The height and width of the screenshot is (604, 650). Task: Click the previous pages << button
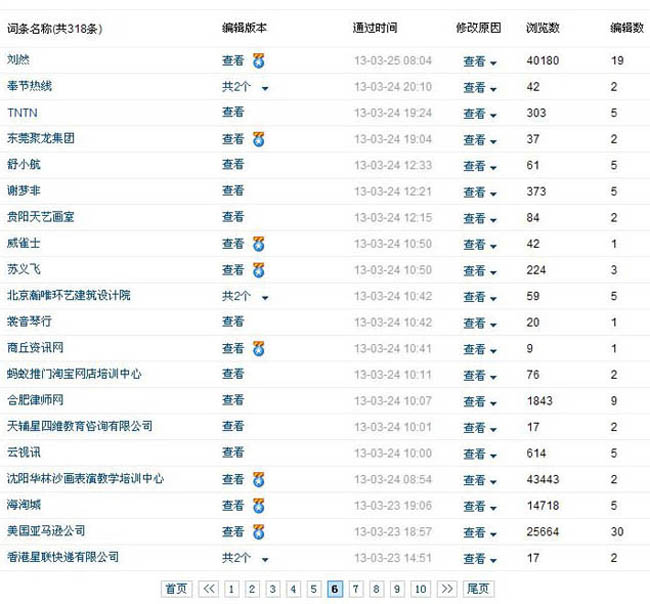(209, 589)
